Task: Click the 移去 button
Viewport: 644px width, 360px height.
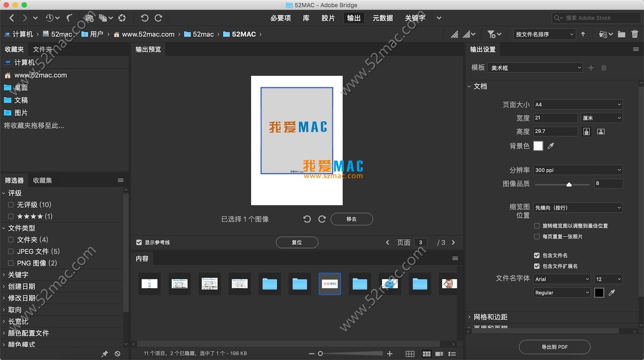Action: tap(352, 219)
